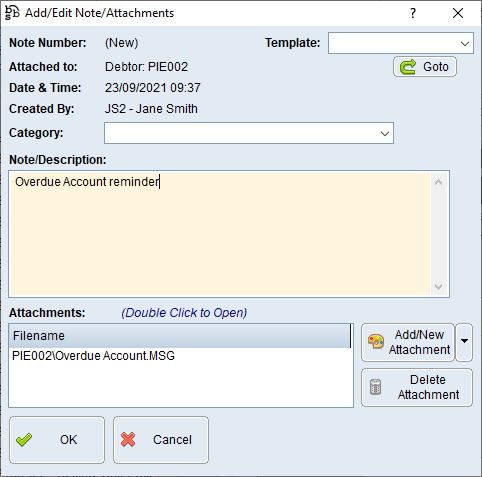Confirm the note with OK
Viewport: 482px width, 477px height.
coord(57,440)
